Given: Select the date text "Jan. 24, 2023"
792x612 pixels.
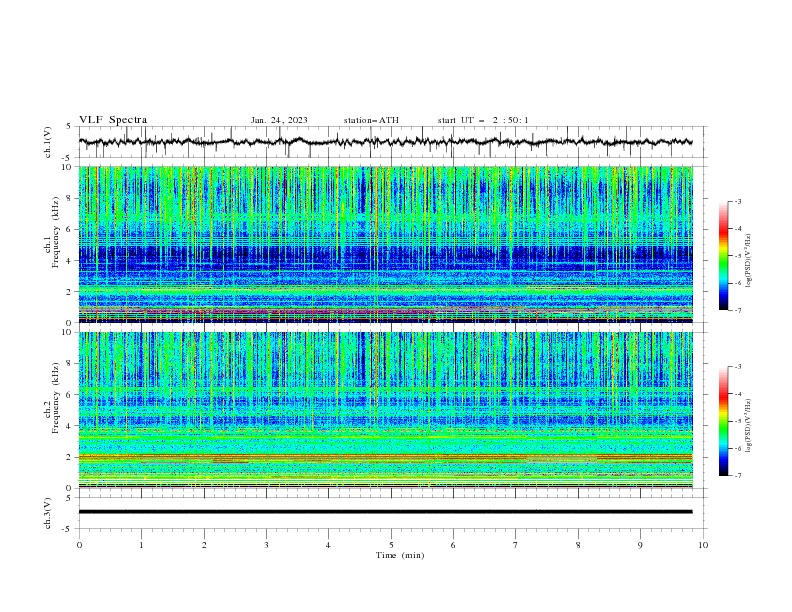Looking at the screenshot, I should pos(279,120).
